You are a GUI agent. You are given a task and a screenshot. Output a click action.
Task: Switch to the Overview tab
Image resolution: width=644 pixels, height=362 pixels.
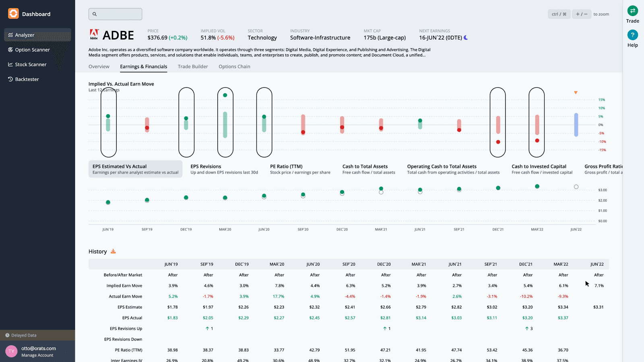click(99, 67)
